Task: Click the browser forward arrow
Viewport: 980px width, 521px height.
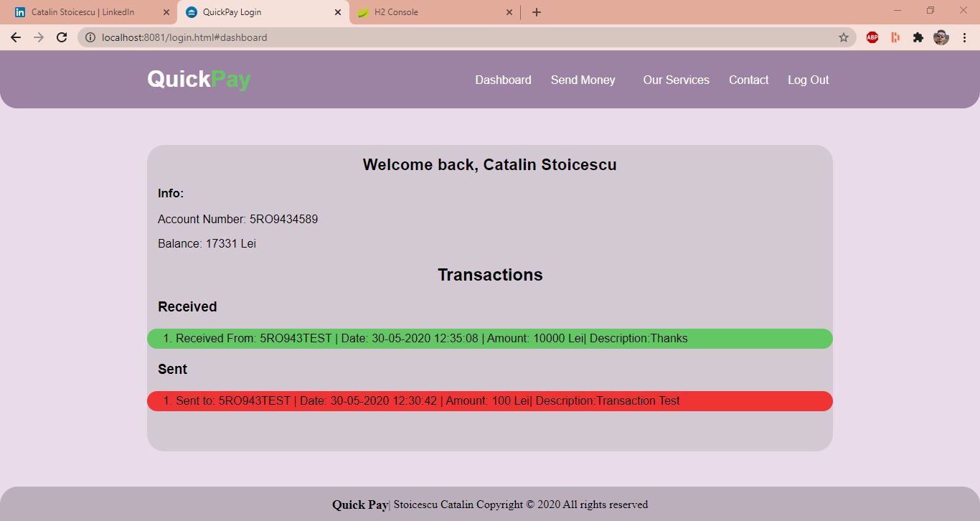Action: tap(39, 37)
